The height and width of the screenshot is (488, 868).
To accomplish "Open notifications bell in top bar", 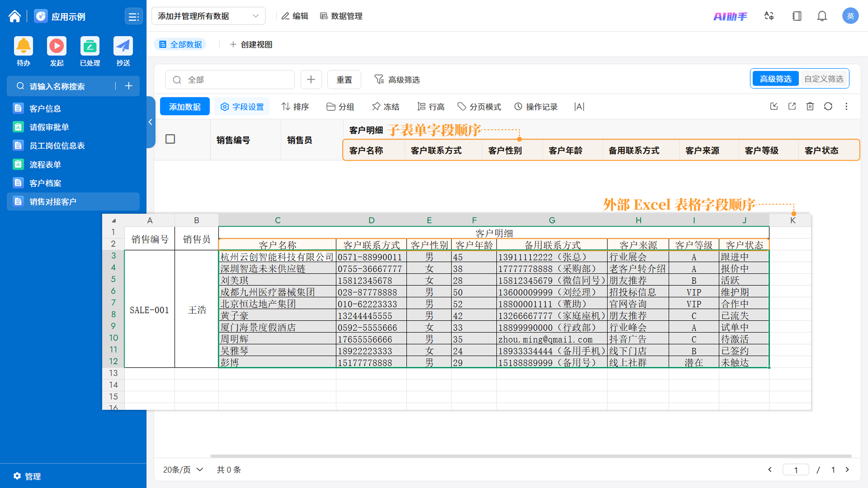I will click(x=822, y=16).
